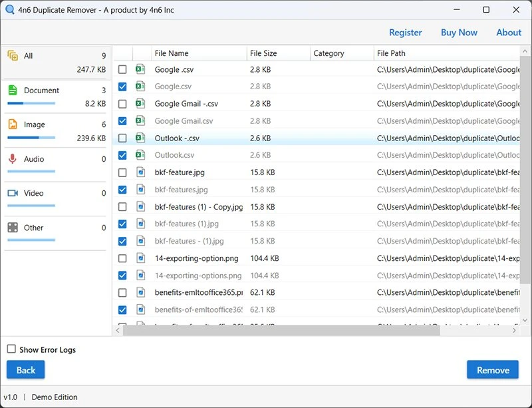
Task: Click the green Document category icon
Action: coord(12,91)
